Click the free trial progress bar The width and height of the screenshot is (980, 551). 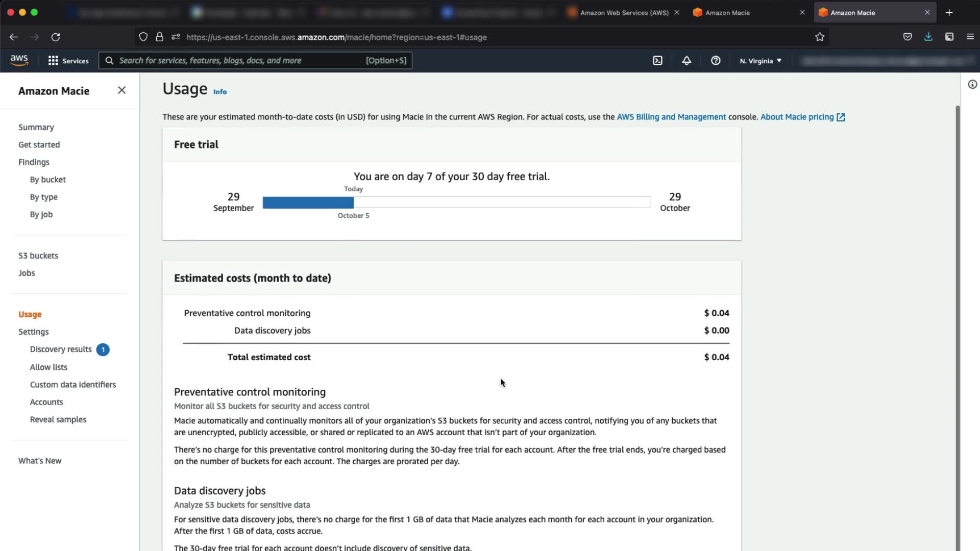click(x=456, y=203)
